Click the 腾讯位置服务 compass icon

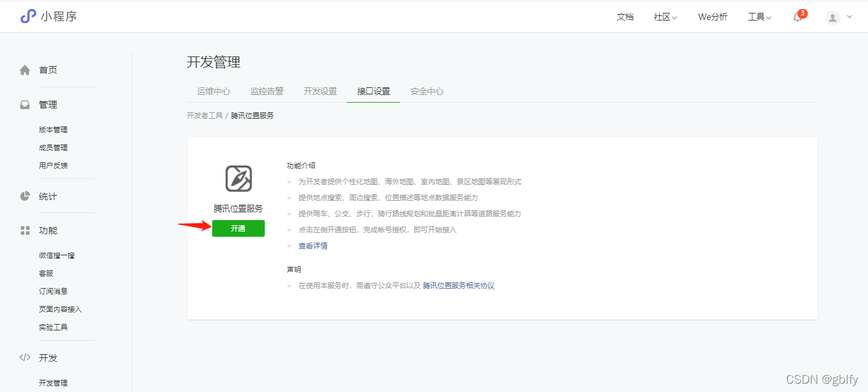point(238,178)
